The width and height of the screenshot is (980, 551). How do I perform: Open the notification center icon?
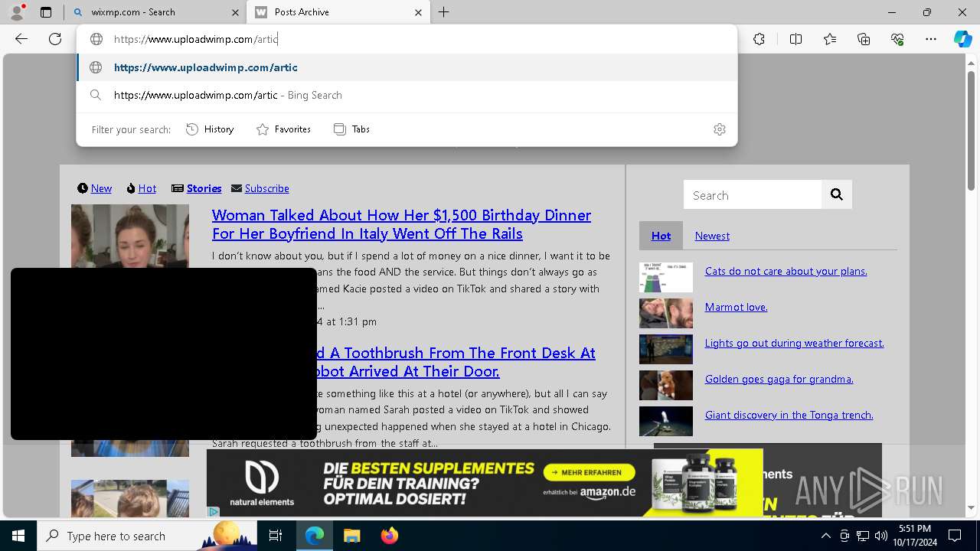955,536
